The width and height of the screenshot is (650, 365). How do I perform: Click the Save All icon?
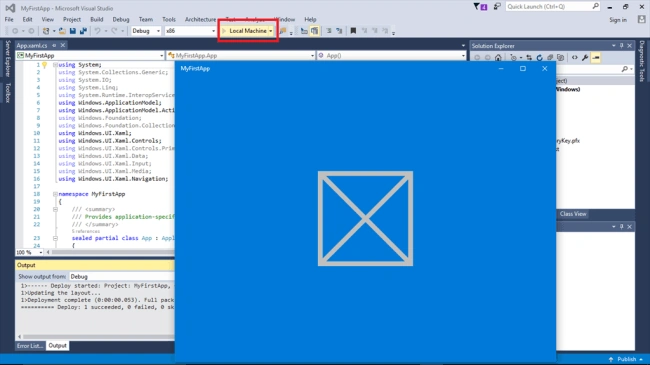coord(83,31)
